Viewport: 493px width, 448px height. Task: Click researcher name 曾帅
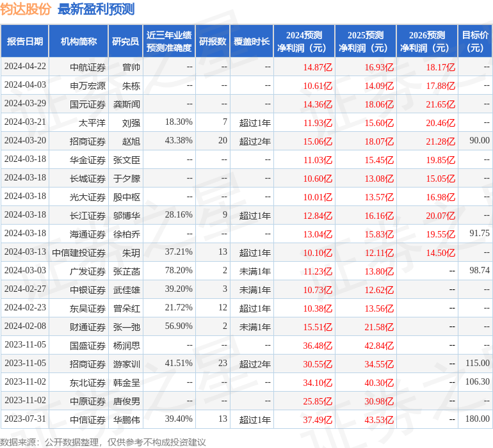tap(131, 67)
